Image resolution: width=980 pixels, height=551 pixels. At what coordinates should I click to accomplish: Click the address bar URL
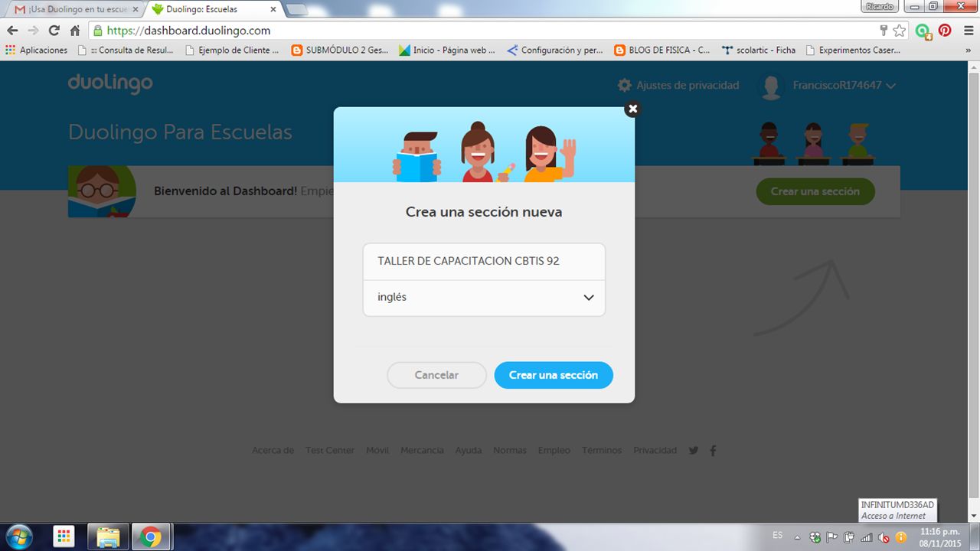point(188,31)
